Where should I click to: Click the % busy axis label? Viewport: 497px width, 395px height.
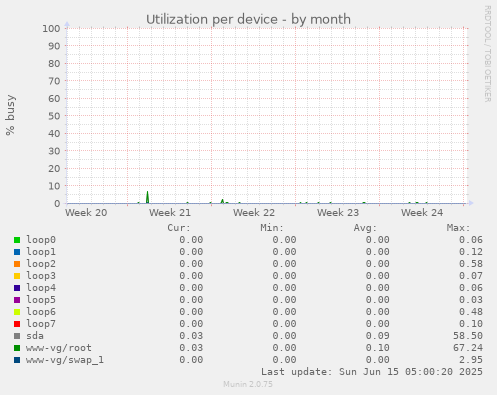click(x=10, y=115)
